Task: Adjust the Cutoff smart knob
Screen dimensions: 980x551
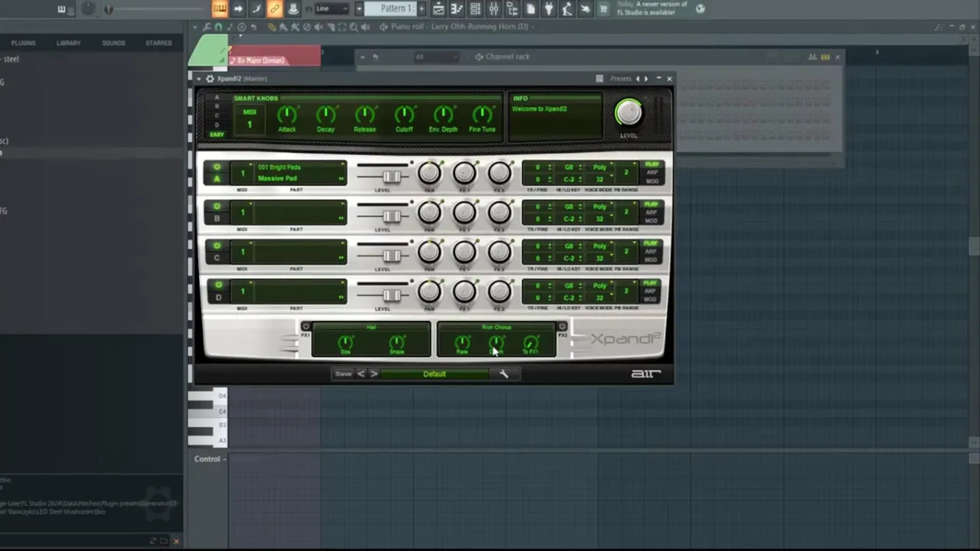Action: [403, 115]
